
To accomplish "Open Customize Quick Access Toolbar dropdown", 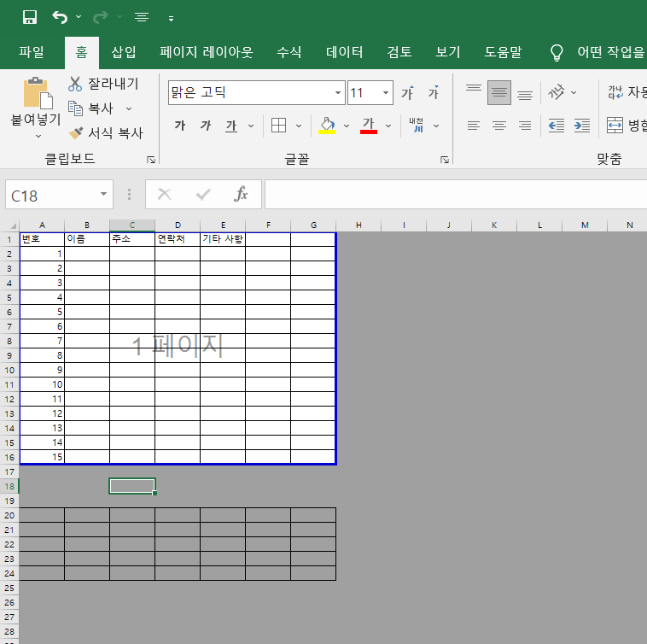I will (x=171, y=18).
